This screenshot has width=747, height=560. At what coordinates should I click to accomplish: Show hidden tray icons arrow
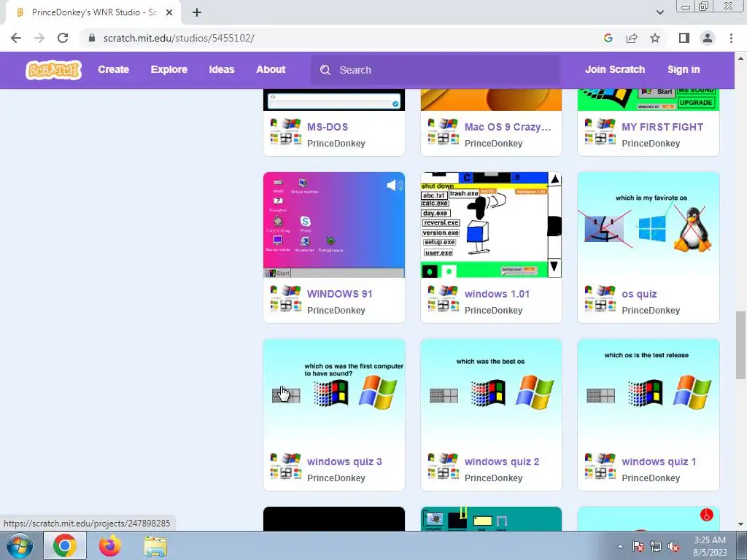pyautogui.click(x=620, y=547)
